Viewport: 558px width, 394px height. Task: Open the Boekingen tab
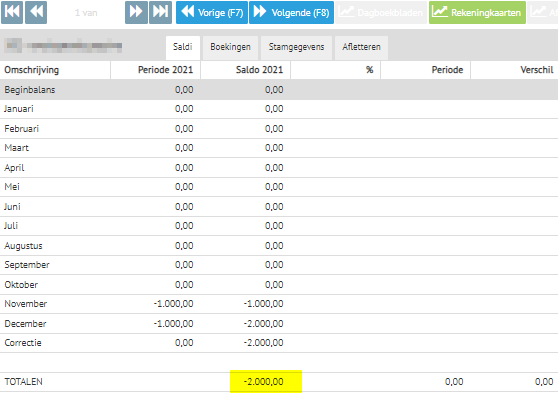pyautogui.click(x=230, y=47)
